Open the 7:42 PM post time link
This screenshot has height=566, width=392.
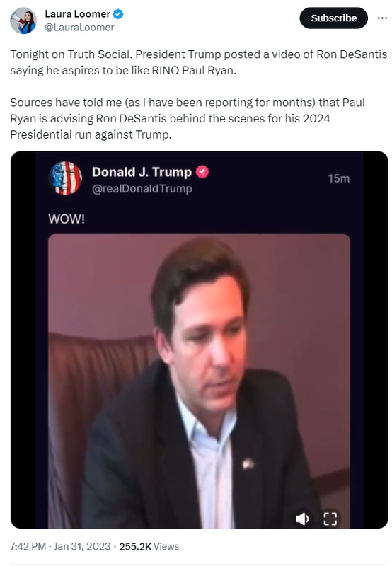click(28, 546)
